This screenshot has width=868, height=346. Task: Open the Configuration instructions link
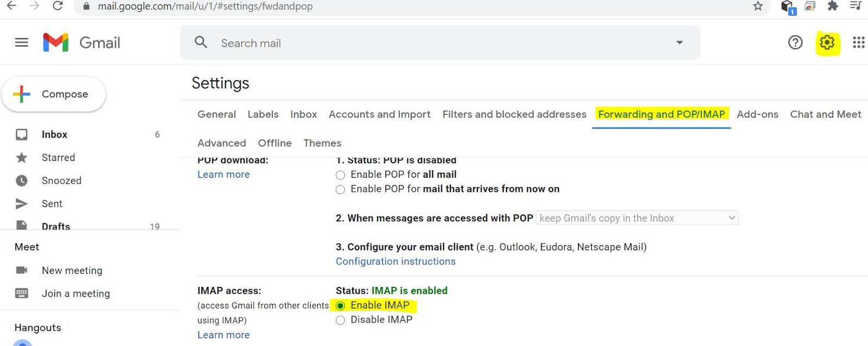tap(395, 261)
